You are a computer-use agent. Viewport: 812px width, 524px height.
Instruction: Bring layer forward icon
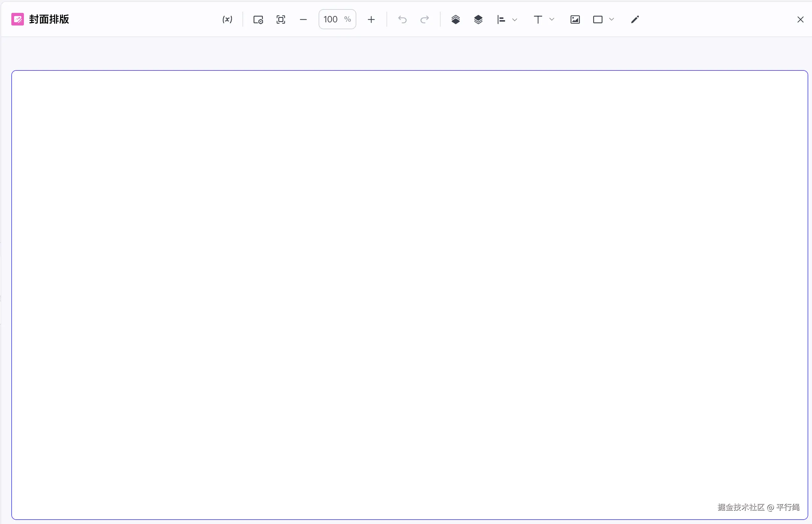pos(455,20)
